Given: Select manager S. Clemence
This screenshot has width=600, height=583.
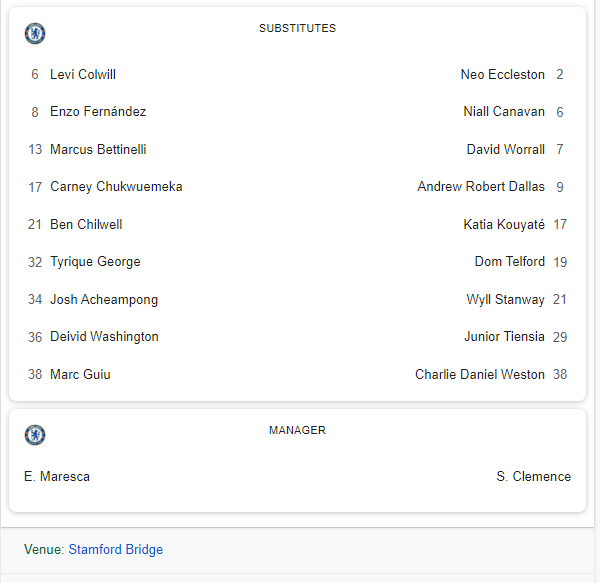Looking at the screenshot, I should tap(533, 477).
